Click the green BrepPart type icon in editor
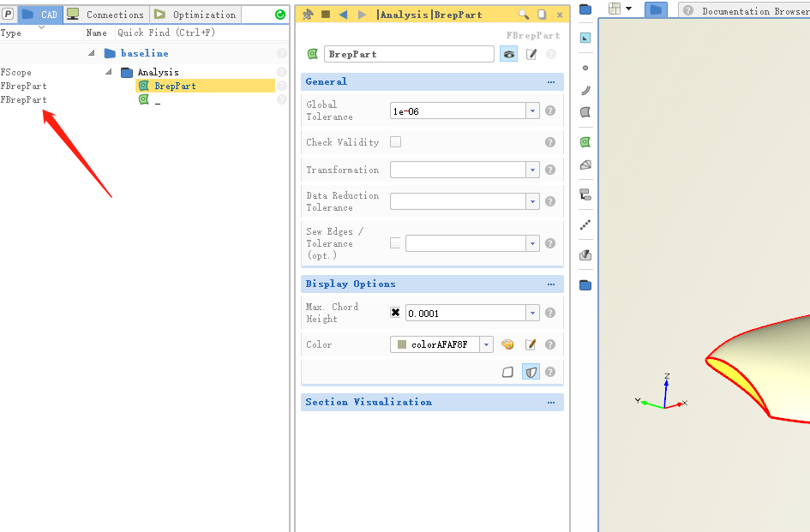The image size is (810, 532). pos(313,54)
